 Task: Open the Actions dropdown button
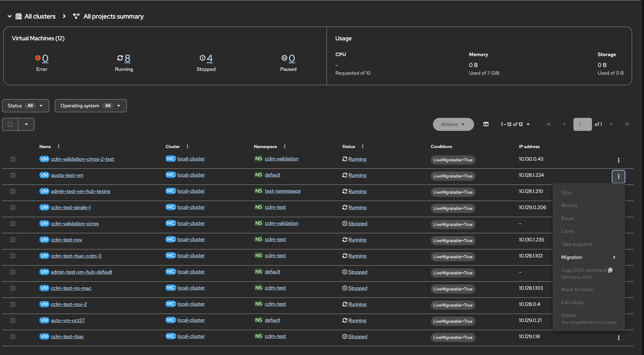pos(453,124)
